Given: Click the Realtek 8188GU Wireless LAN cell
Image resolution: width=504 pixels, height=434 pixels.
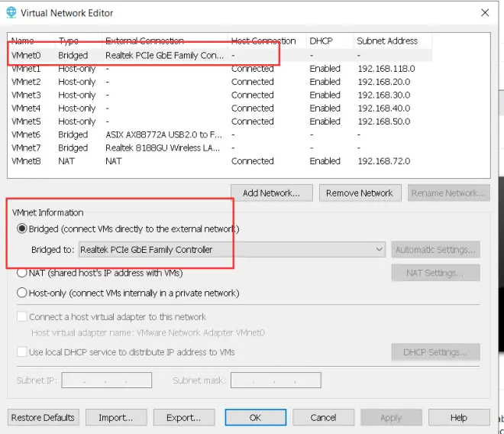Looking at the screenshot, I should click(163, 147).
